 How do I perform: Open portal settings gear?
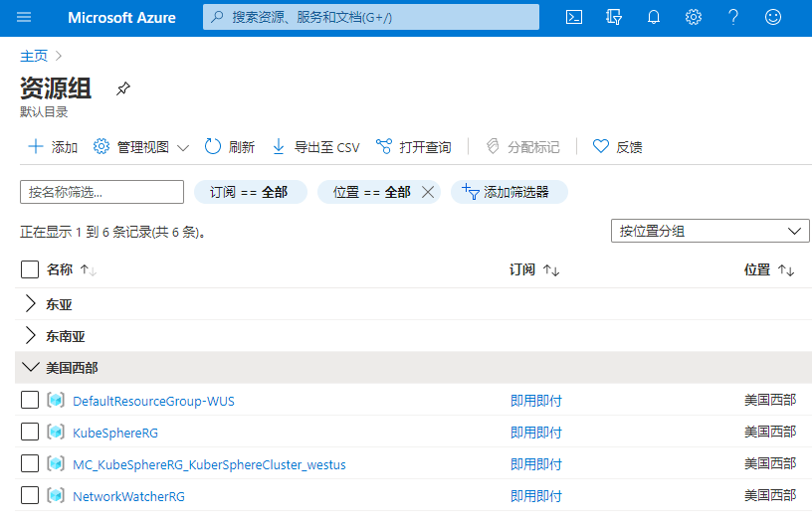pos(694,18)
